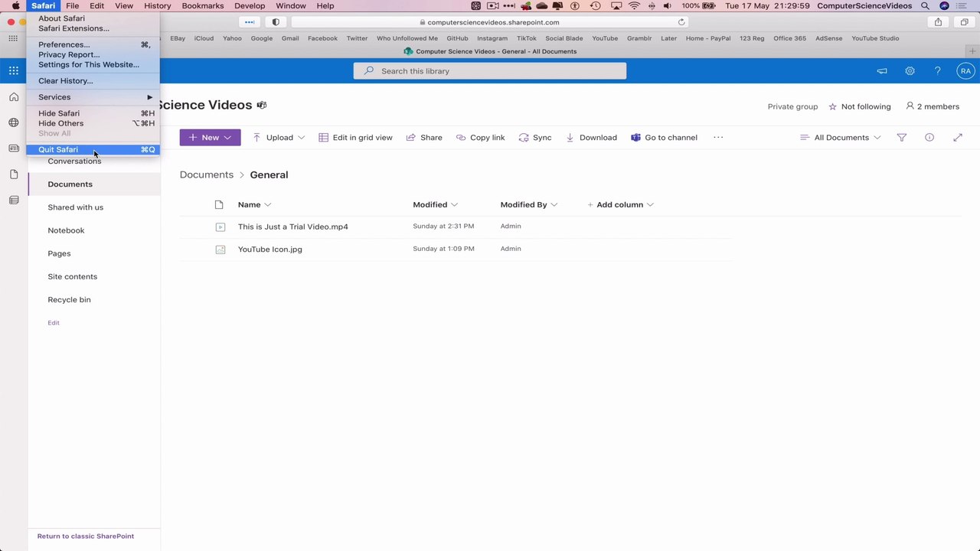Choose Hide Others menu item
Screen dimensions: 980x551
point(93,123)
